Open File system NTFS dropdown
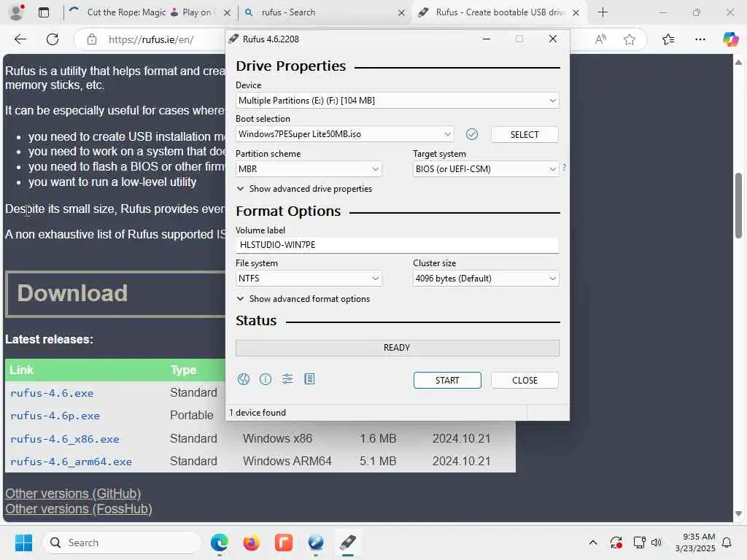The width and height of the screenshot is (747, 560). [309, 279]
